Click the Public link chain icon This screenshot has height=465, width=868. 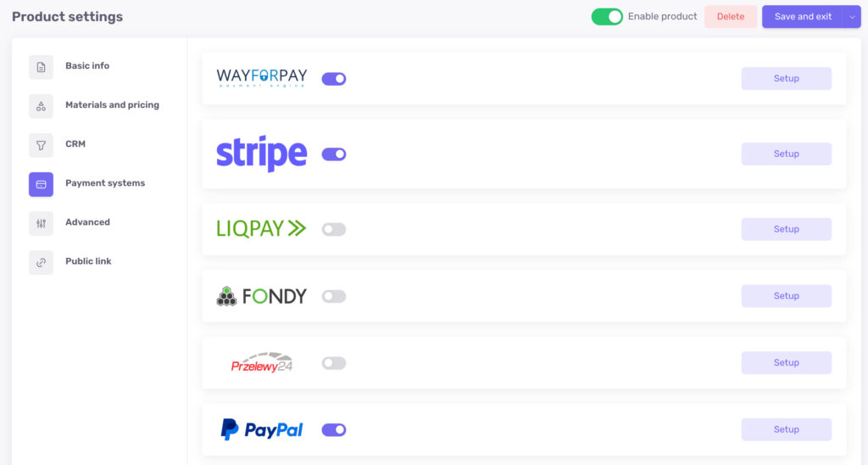[41, 263]
